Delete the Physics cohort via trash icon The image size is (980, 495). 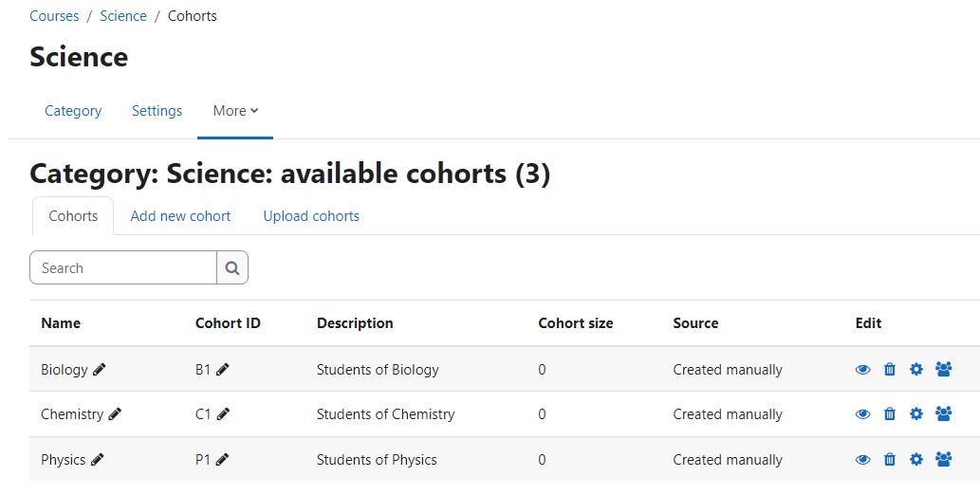889,459
